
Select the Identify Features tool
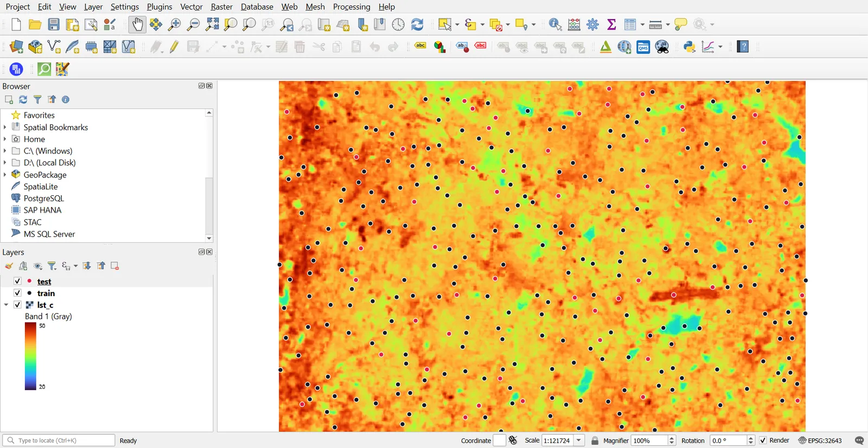point(555,24)
